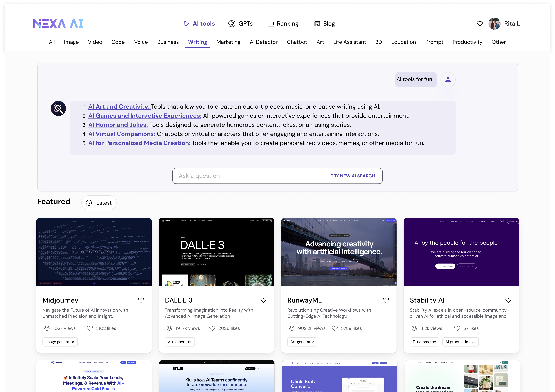Favorite the RunwayML card
Viewport: 555px width, 392px height.
(x=386, y=300)
